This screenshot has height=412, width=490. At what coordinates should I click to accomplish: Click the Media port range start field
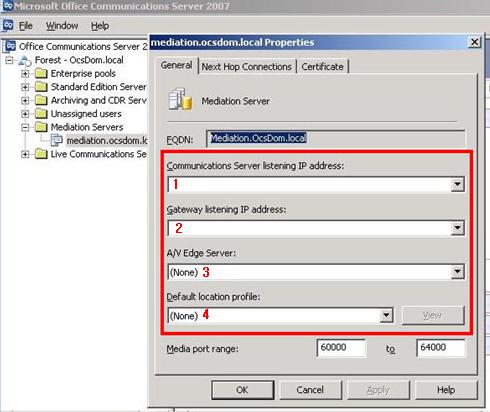click(341, 348)
